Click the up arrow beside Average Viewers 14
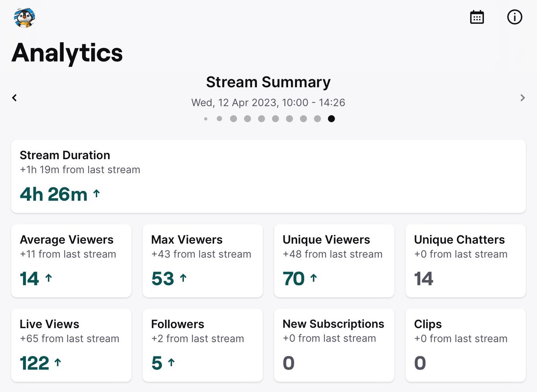The image size is (537, 392). click(x=49, y=278)
